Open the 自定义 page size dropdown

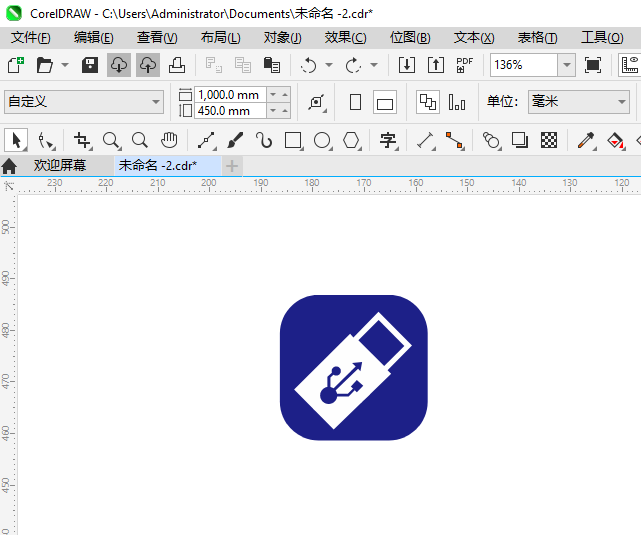click(84, 102)
